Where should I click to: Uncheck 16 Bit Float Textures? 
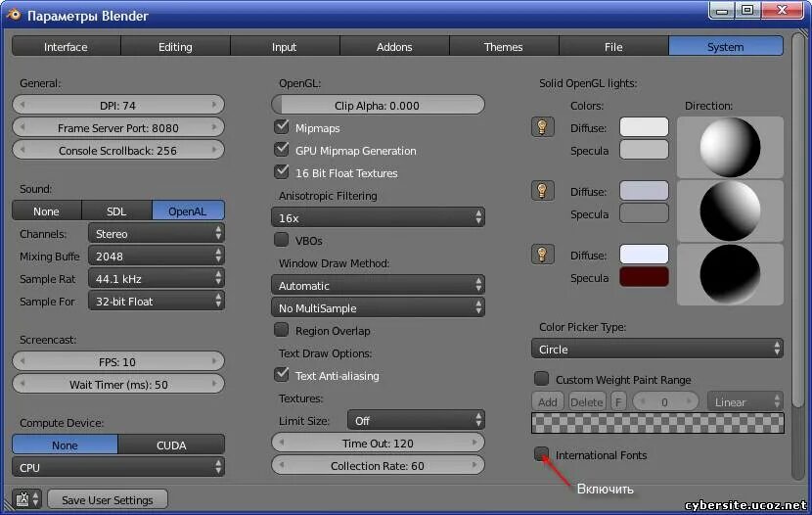point(281,172)
